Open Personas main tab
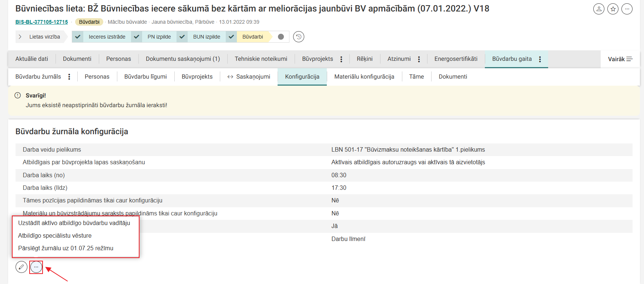The height and width of the screenshot is (284, 644). [x=118, y=59]
